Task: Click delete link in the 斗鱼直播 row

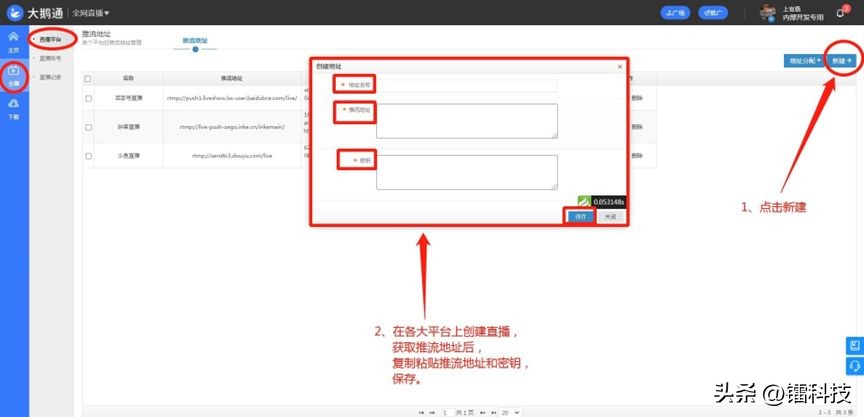Action: click(x=637, y=155)
